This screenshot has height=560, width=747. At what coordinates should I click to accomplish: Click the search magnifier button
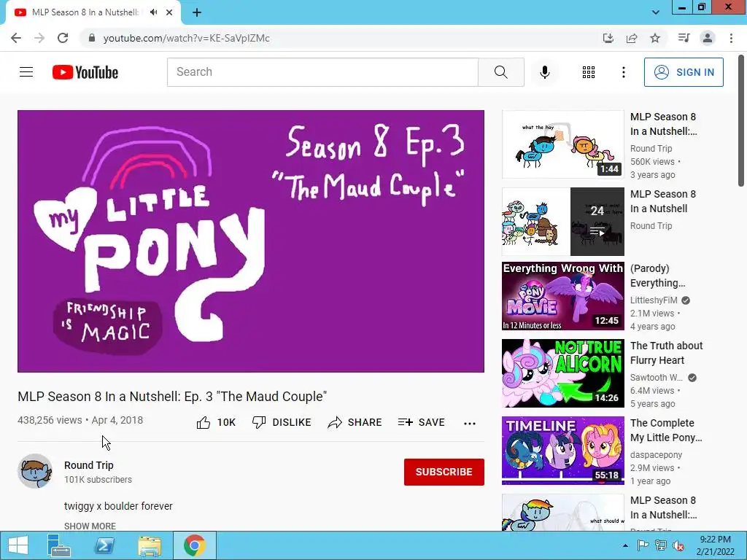coord(500,72)
